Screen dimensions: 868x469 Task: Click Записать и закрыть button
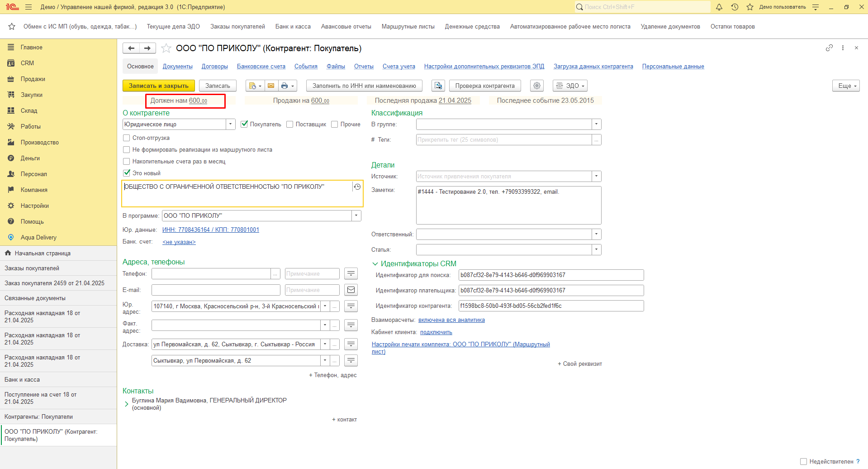click(x=159, y=86)
